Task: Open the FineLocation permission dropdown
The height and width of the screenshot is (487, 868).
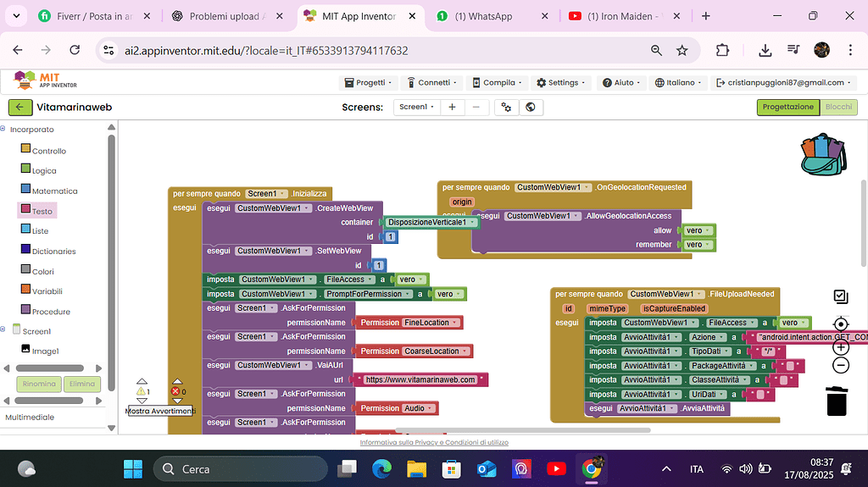Action: coord(455,323)
